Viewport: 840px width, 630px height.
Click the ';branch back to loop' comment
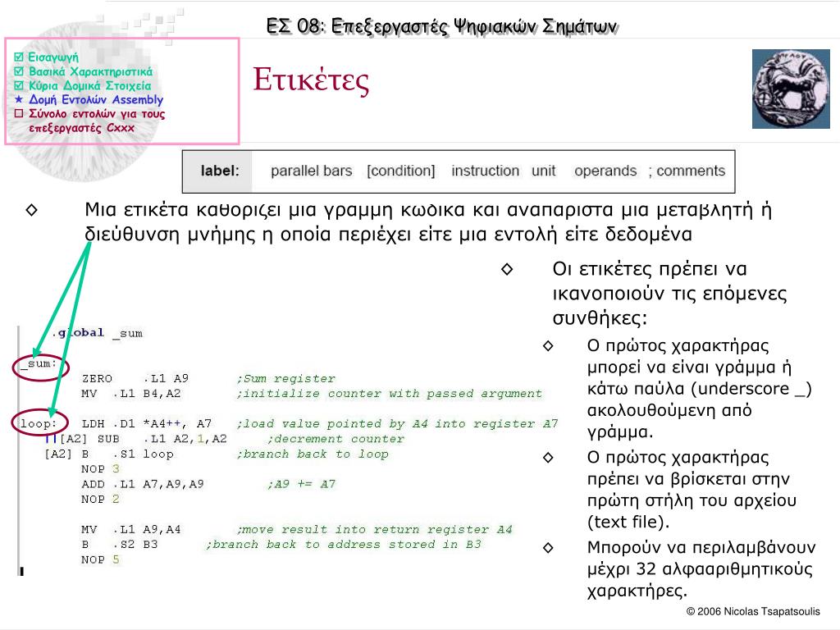(313, 454)
